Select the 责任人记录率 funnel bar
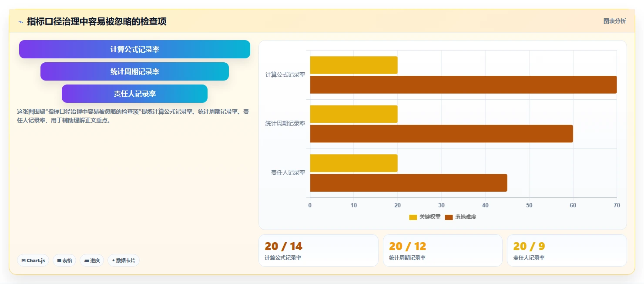644x284 pixels. point(134,94)
